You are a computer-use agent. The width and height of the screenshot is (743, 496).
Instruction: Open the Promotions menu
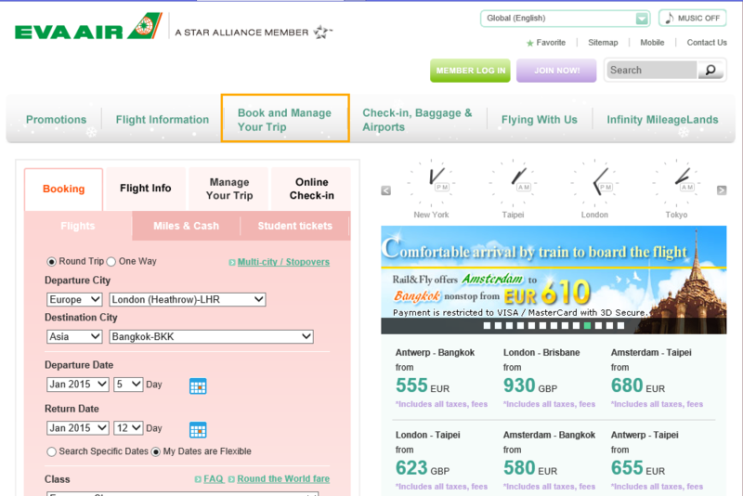[56, 119]
